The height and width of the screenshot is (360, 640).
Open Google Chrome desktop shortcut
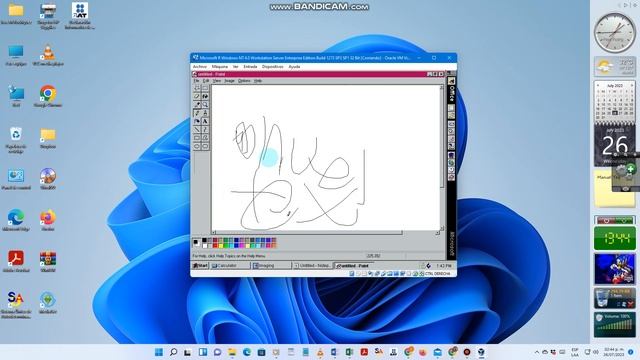(x=48, y=97)
